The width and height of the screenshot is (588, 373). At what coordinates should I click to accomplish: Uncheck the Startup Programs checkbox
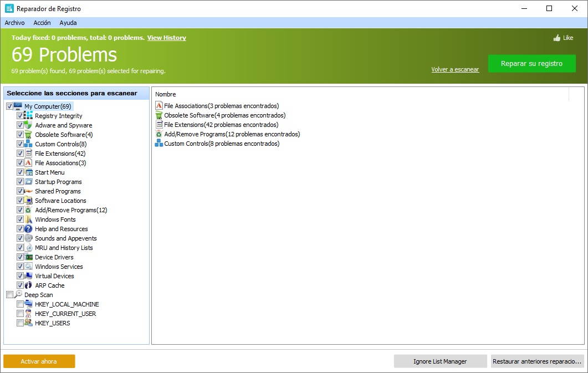click(20, 182)
